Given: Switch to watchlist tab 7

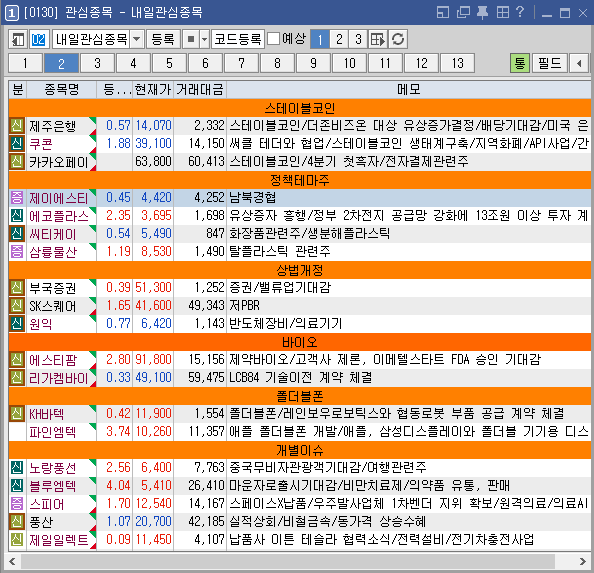Looking at the screenshot, I should pyautogui.click(x=241, y=63).
